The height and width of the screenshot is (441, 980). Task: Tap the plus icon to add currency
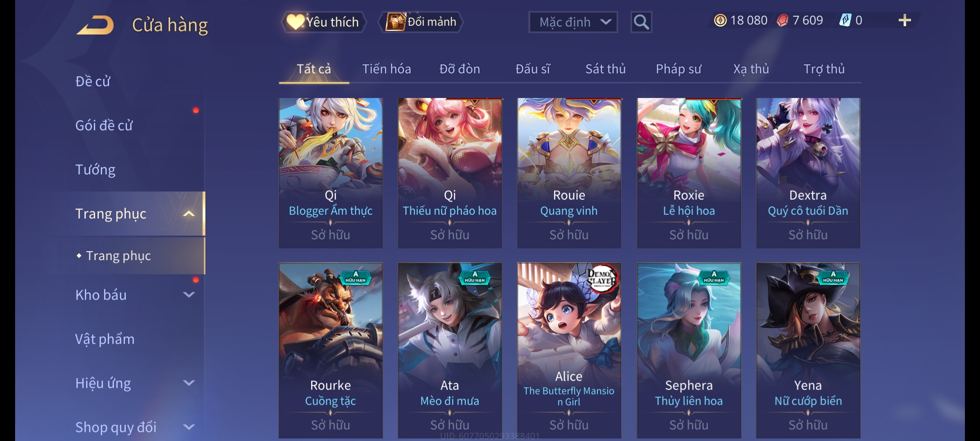(x=904, y=20)
